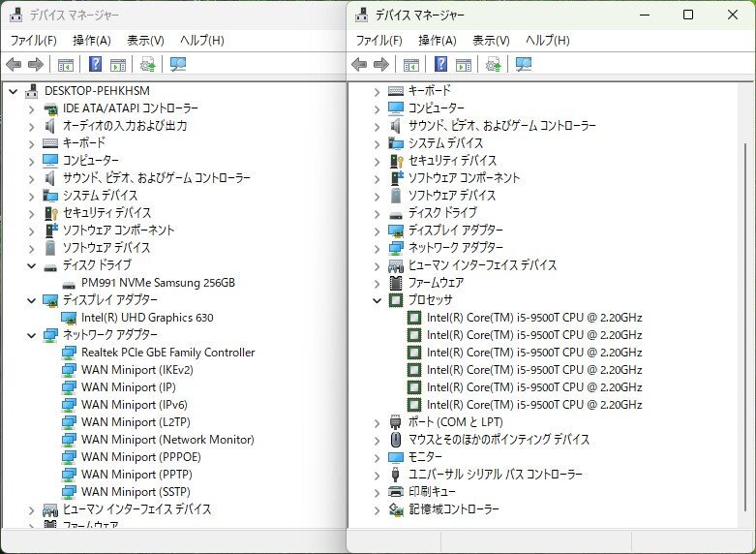Click first Intel Core i5-9500T processor chip icon

coord(413,318)
